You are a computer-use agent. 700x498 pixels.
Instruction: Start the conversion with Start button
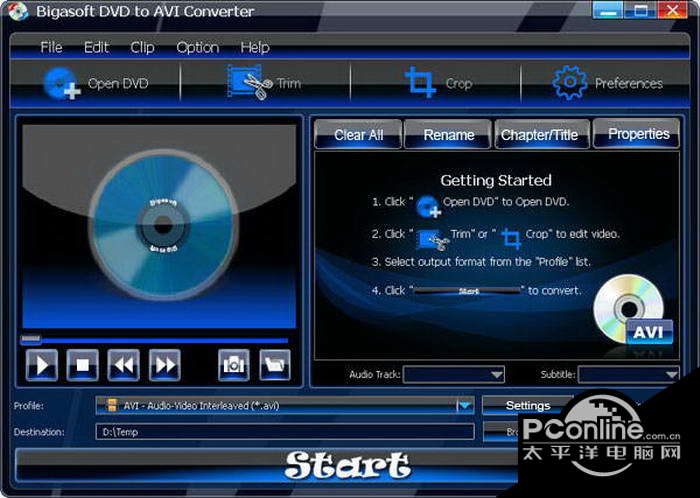pyautogui.click(x=347, y=465)
